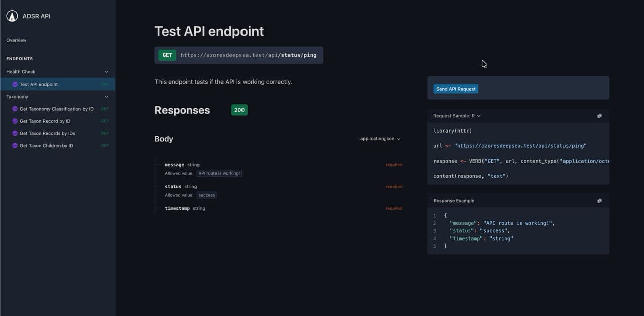The image size is (644, 316).
Task: Click the purple icon beside Test API endpoint
Action: (x=15, y=84)
